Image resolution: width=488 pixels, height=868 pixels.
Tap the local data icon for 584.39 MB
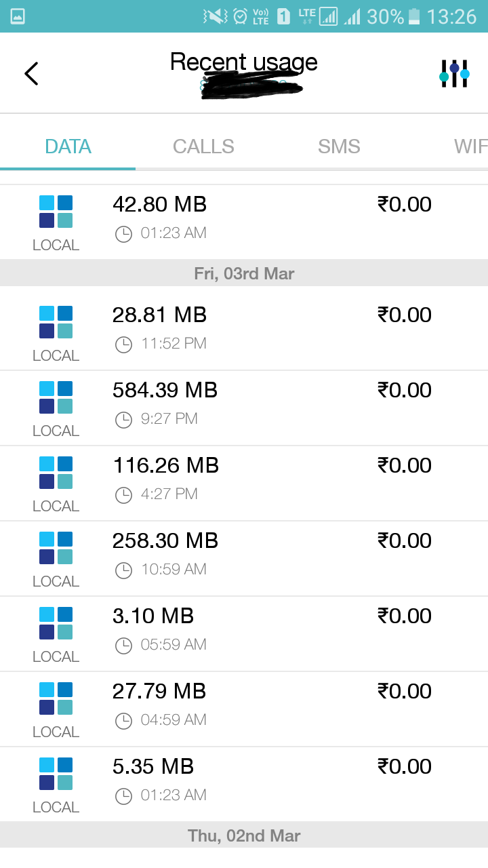point(56,397)
